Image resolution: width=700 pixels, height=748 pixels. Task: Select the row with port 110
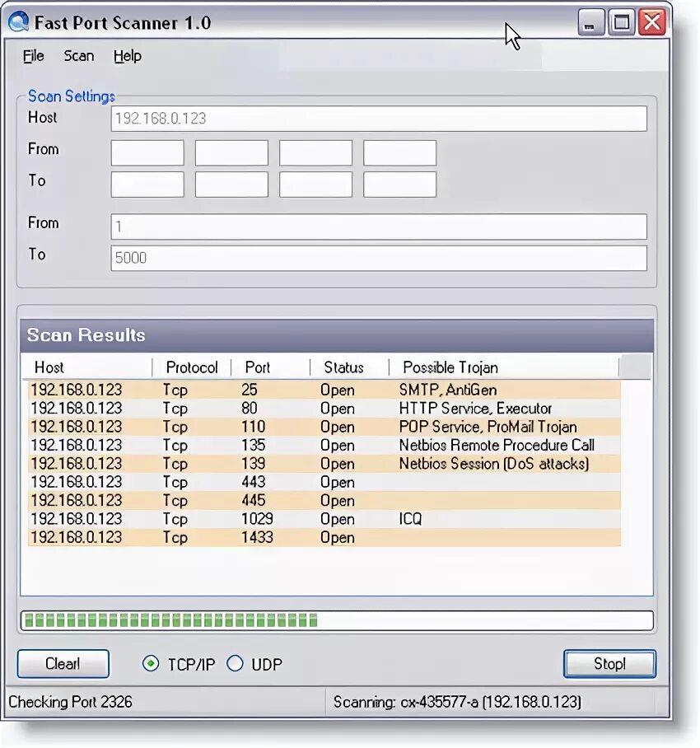[x=324, y=427]
